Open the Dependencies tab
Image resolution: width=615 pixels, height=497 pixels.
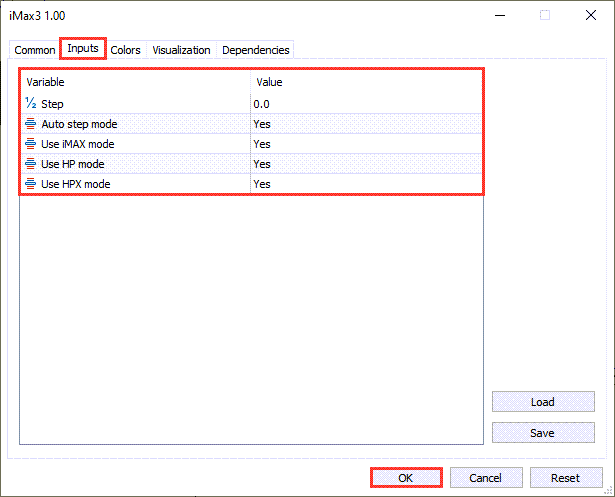point(256,50)
